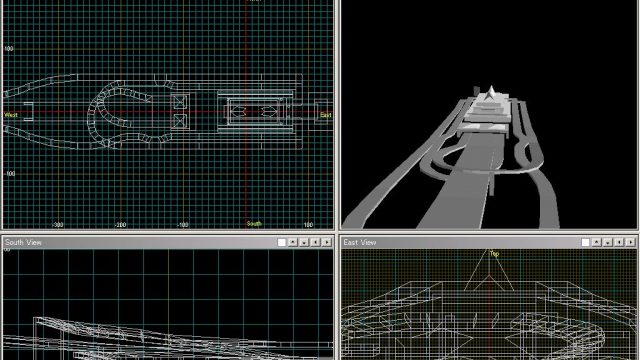Click the -300 grid coordinate label

(x=58, y=225)
